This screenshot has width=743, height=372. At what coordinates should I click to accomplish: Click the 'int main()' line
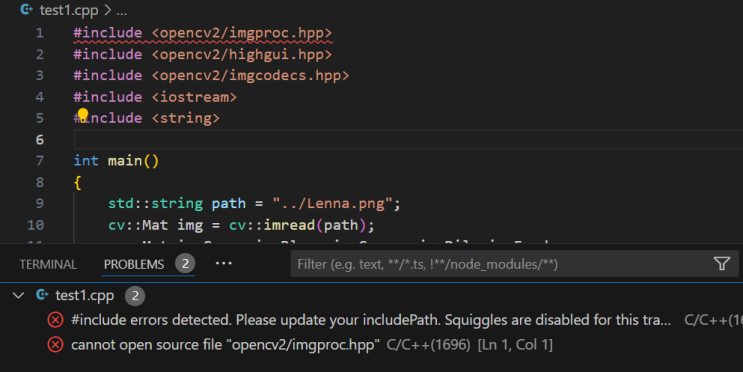point(116,161)
